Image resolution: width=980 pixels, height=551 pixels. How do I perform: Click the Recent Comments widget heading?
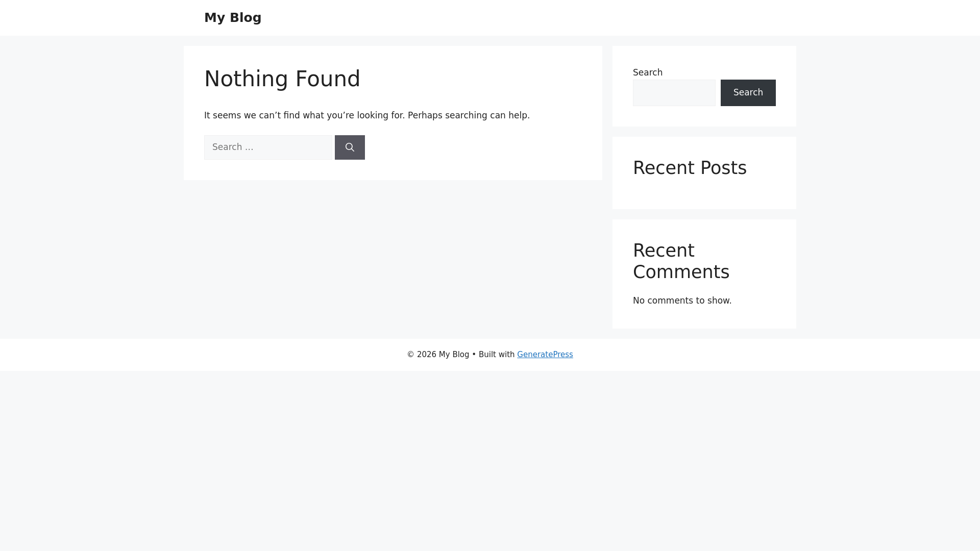pos(681,261)
